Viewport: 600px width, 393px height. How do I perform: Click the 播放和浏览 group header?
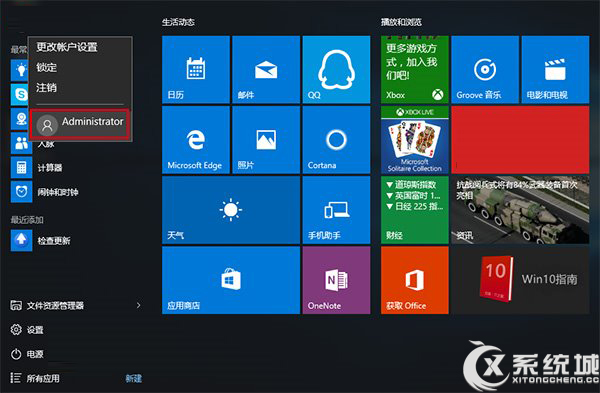point(401,22)
